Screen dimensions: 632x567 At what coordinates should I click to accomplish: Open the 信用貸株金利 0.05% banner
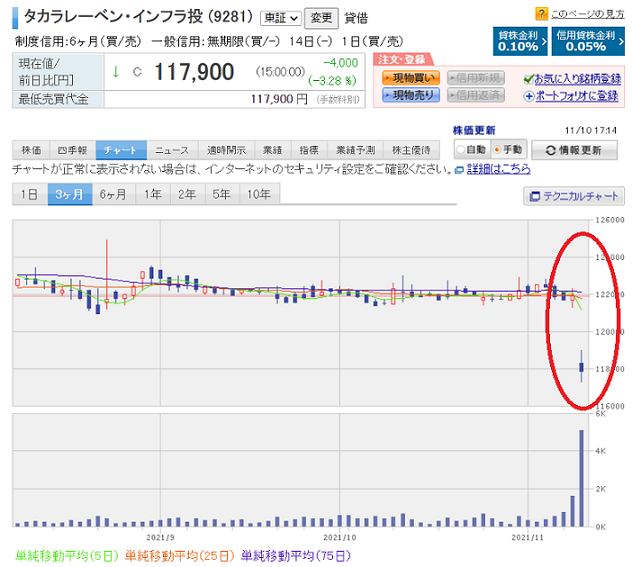click(x=588, y=41)
